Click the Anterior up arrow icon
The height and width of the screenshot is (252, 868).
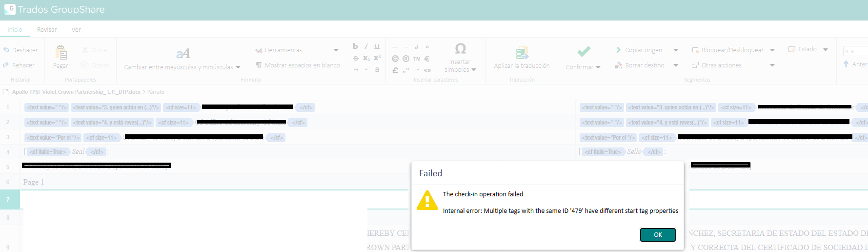pyautogui.click(x=847, y=64)
